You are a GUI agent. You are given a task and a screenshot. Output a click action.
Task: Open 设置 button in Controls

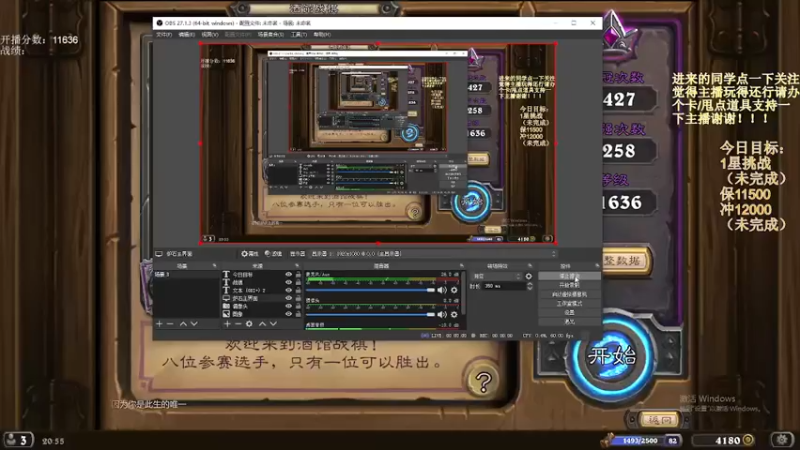569,312
